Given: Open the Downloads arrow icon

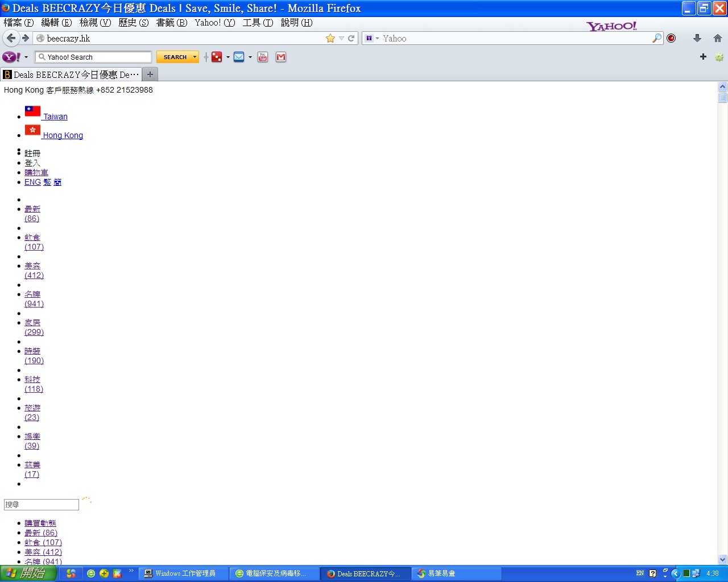Looking at the screenshot, I should (x=697, y=38).
